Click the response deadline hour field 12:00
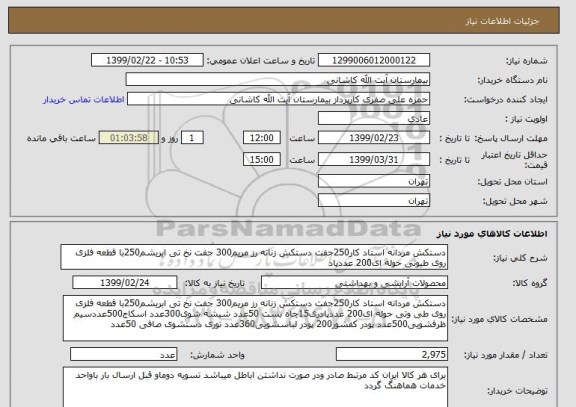 tap(262, 138)
